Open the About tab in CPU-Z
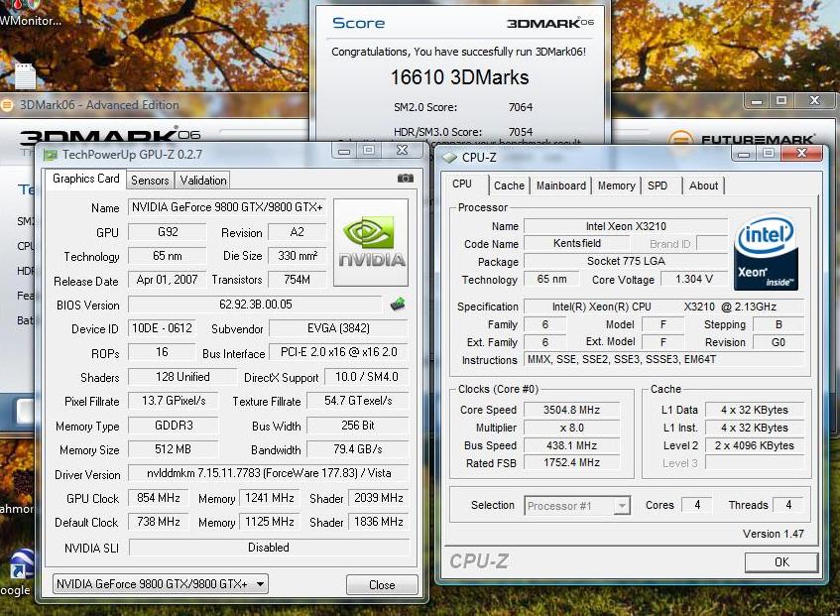840x616 pixels. pos(703,185)
